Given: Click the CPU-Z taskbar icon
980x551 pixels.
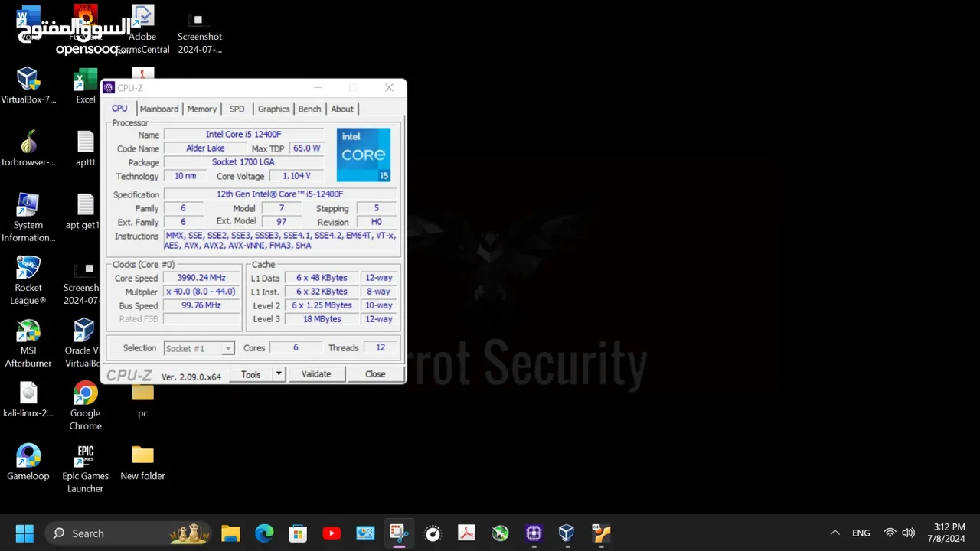Looking at the screenshot, I should pos(534,533).
